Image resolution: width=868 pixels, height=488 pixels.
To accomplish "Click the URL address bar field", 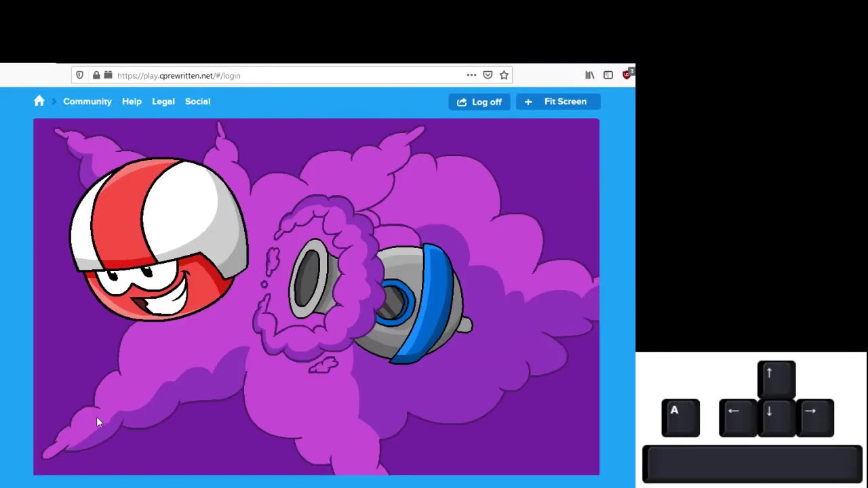I will (x=292, y=75).
